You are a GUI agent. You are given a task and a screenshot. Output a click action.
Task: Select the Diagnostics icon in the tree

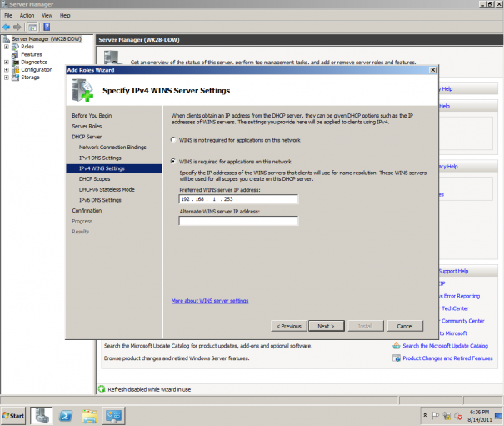click(x=16, y=62)
